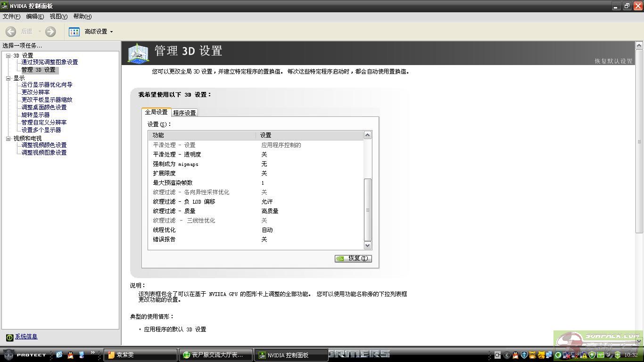The width and height of the screenshot is (644, 362).
Task: Open the 系统信息 link
Action: point(26,337)
